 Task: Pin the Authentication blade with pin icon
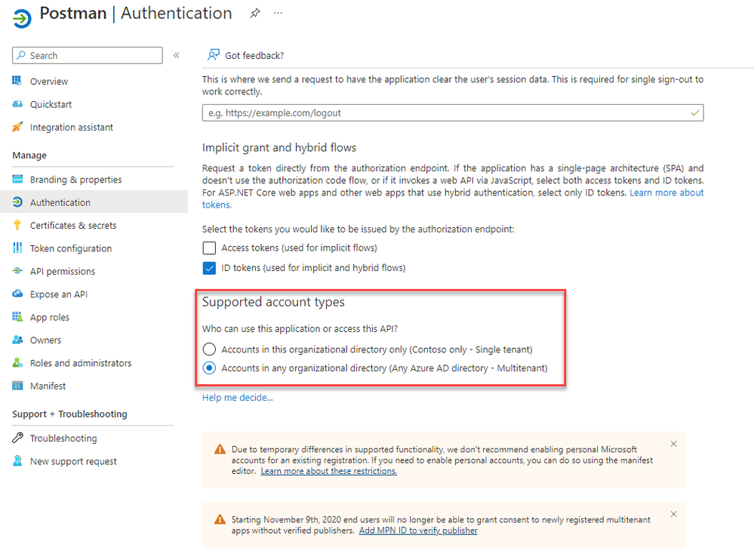[255, 14]
